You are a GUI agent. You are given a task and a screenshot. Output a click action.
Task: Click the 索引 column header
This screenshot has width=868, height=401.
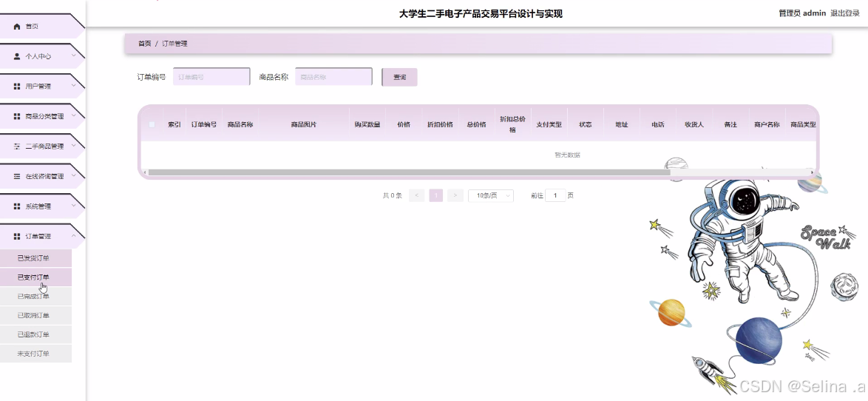point(174,124)
